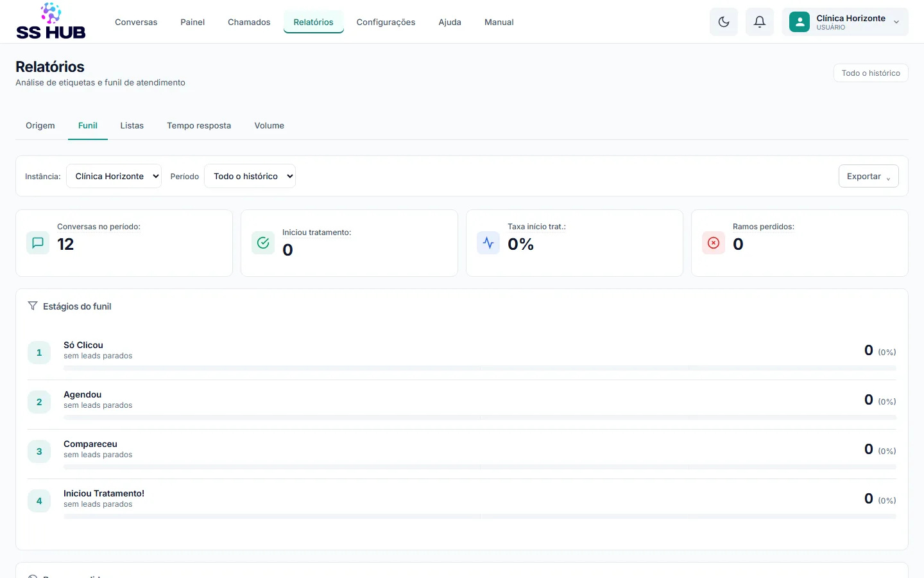
Task: Switch to the Listas tab
Action: tap(132, 126)
